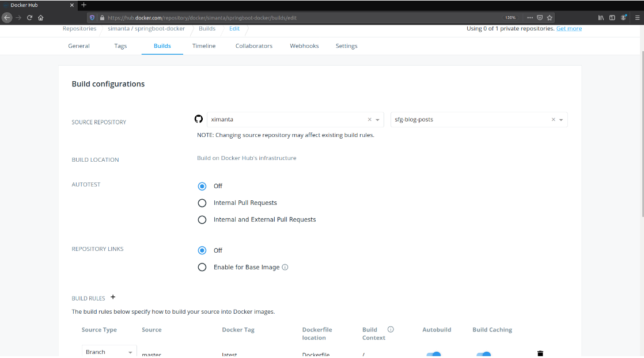This screenshot has width=644, height=358.
Task: Select Autotest Off radio button
Action: [202, 186]
